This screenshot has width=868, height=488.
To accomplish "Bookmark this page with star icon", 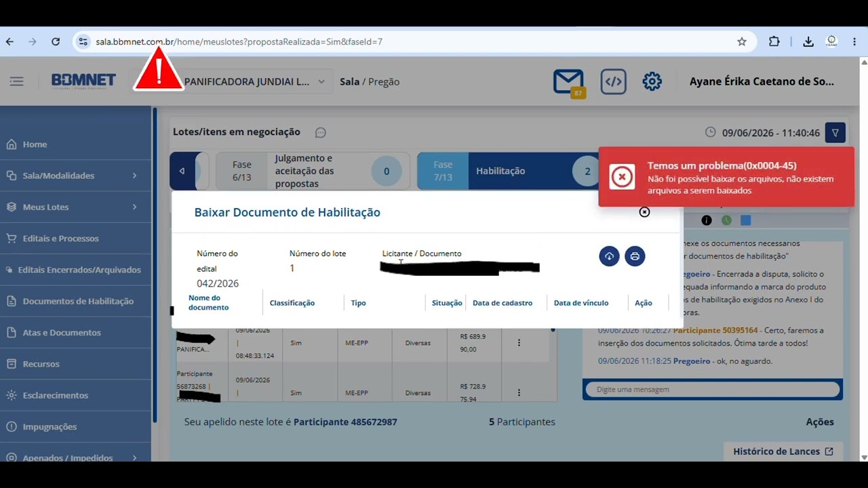I will (x=742, y=41).
